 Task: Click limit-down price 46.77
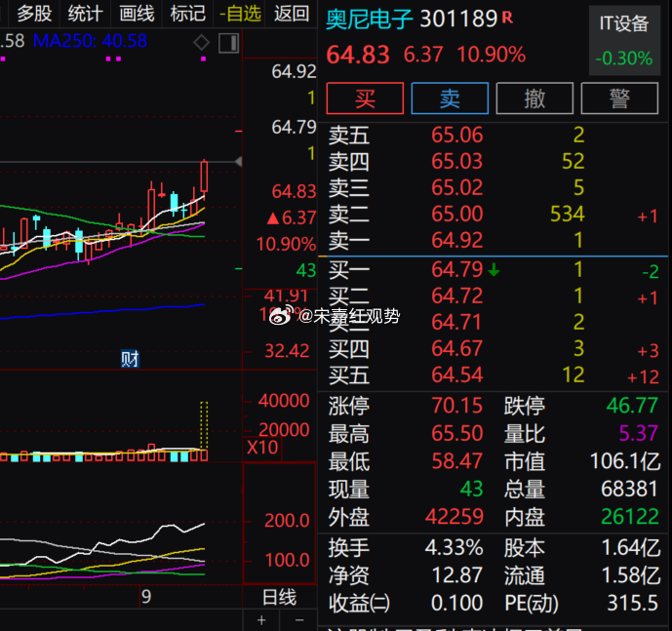point(632,406)
